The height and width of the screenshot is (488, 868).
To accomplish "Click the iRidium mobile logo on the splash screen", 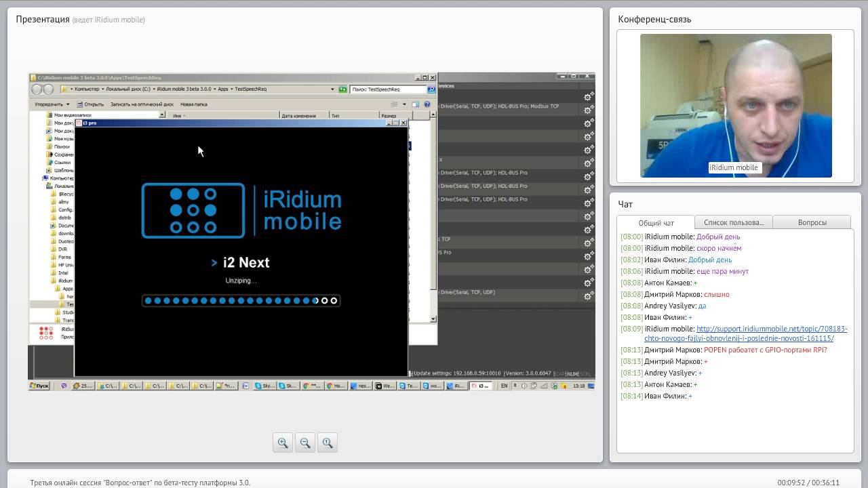I will tap(241, 210).
